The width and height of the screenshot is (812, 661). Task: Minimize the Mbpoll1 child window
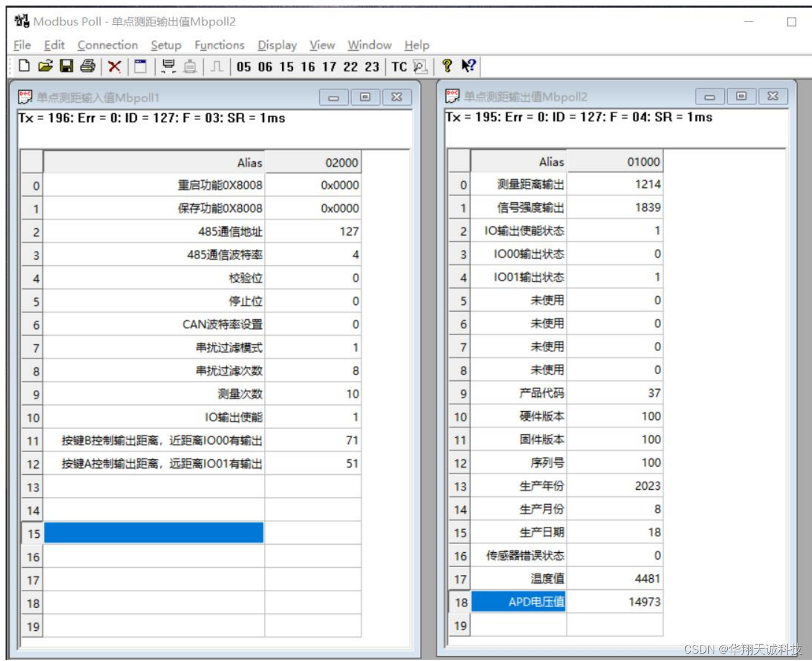pos(333,97)
